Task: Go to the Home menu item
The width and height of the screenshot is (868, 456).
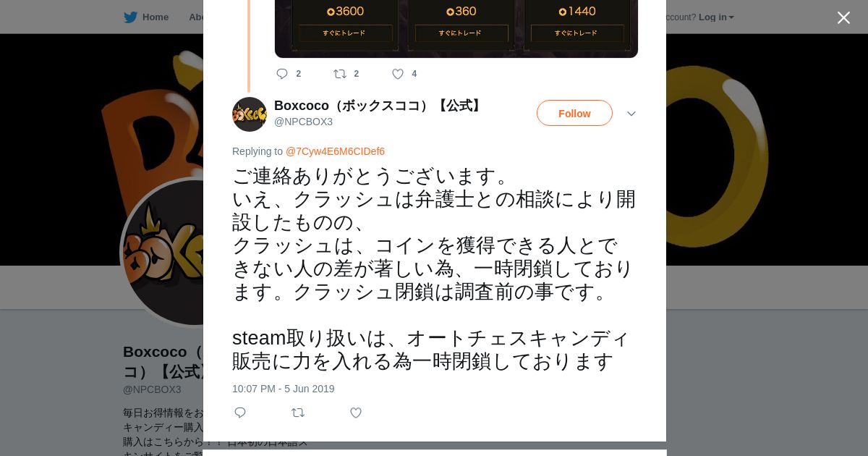Action: point(156,17)
